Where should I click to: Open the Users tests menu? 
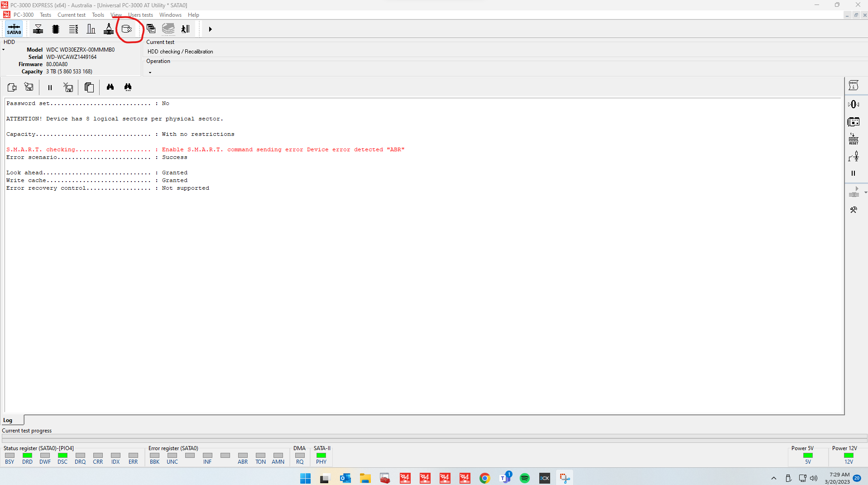coord(140,15)
